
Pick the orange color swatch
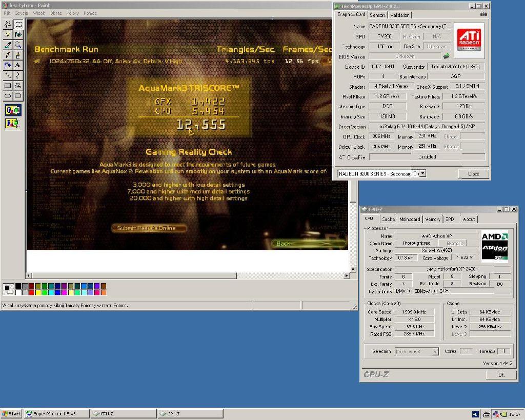(x=104, y=292)
